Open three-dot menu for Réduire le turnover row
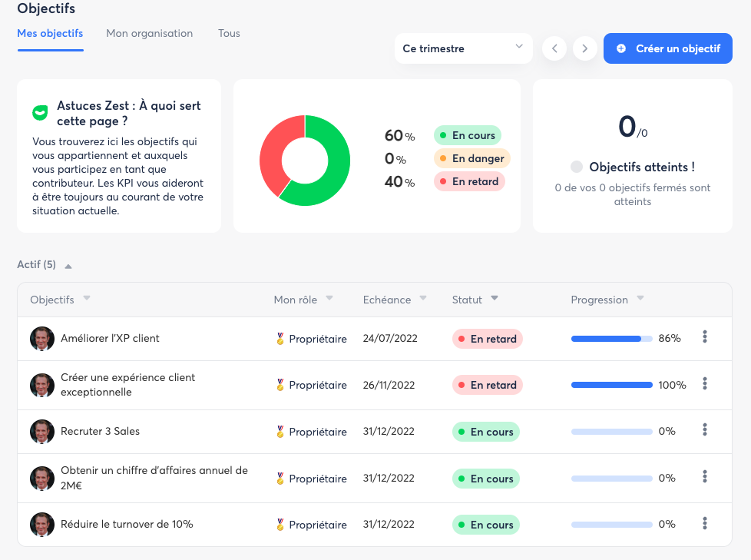 coord(704,524)
